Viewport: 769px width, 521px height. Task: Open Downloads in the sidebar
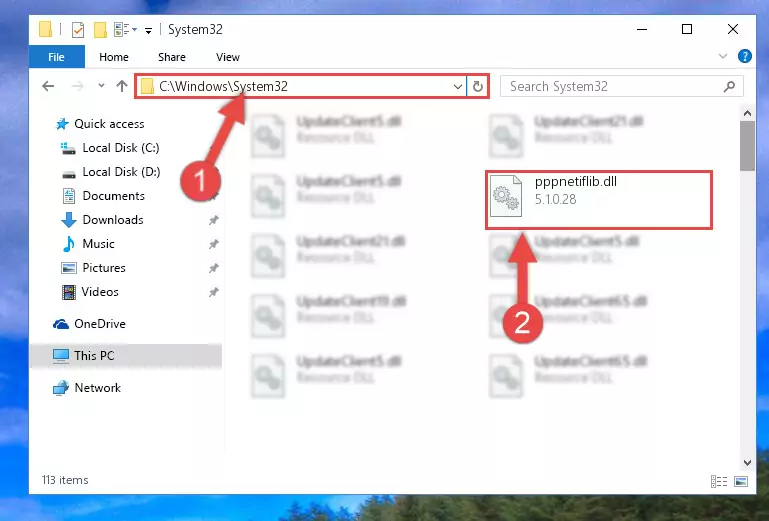pos(113,220)
